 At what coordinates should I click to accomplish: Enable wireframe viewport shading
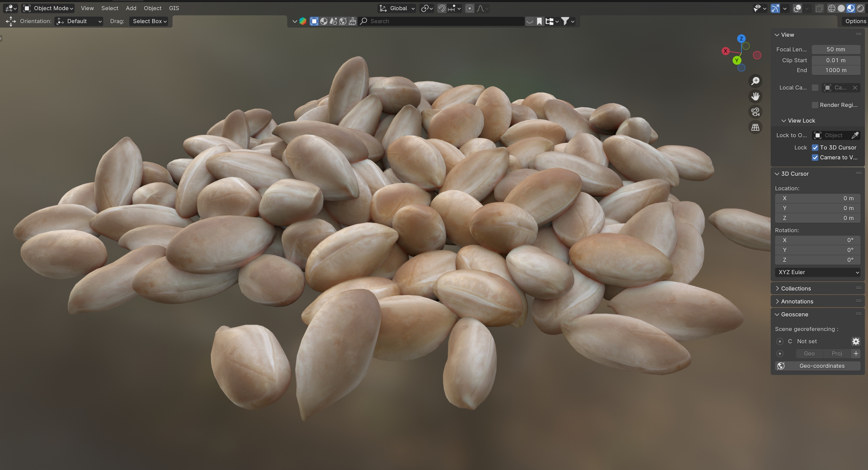pyautogui.click(x=831, y=9)
